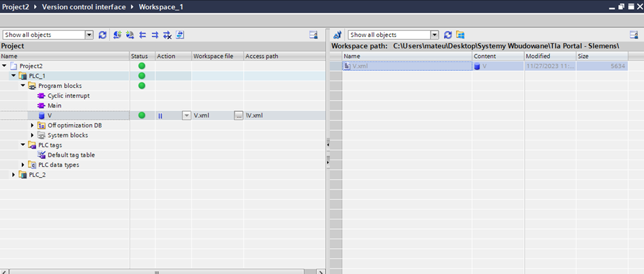Expand the Off optimization DB folder
This screenshot has height=274, width=644.
point(32,125)
